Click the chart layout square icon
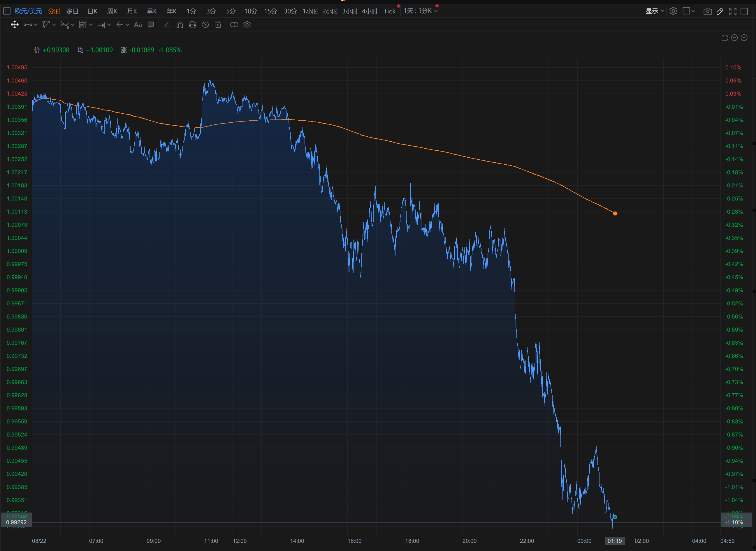 click(x=686, y=11)
